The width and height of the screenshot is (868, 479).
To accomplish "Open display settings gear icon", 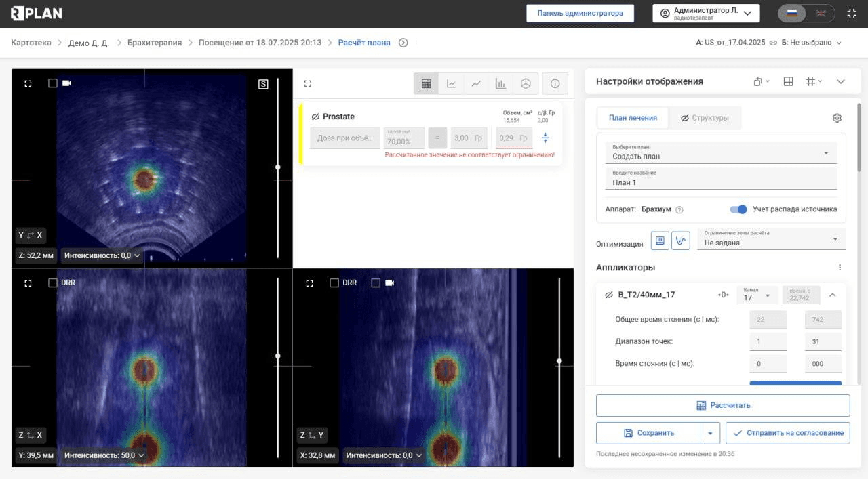I will (x=837, y=118).
